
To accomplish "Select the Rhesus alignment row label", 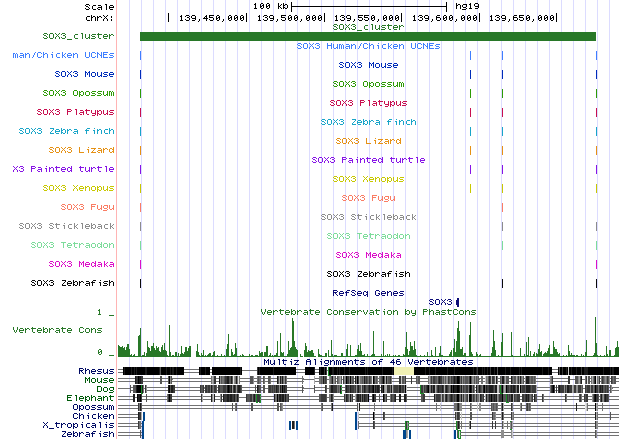I will pyautogui.click(x=96, y=371).
